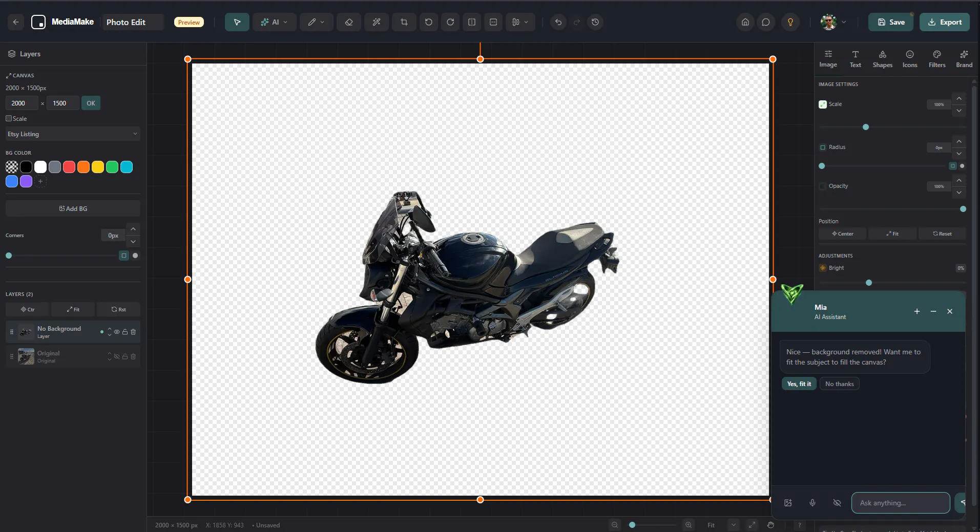Choose the transparent checkered BG swatch
This screenshot has width=980, height=532.
(x=12, y=167)
